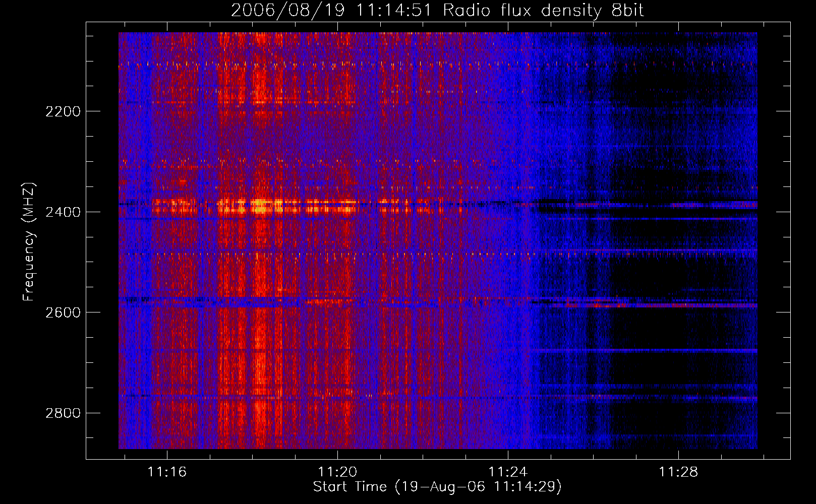Click the 11:28 time axis label

click(679, 472)
